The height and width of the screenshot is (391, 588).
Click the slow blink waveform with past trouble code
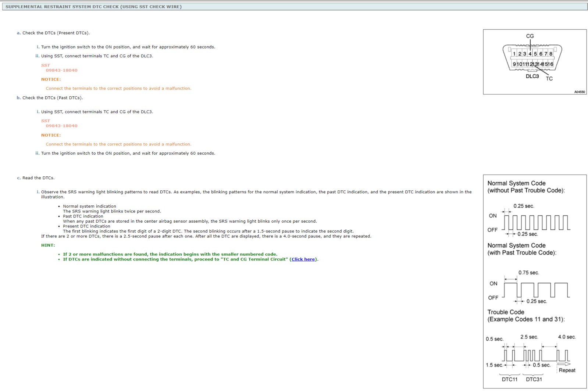(x=537, y=290)
